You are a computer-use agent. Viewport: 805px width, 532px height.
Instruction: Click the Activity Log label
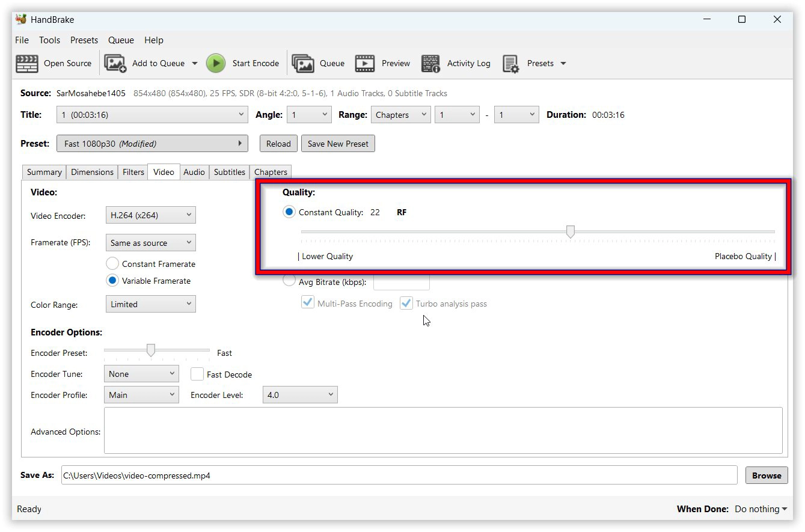coord(468,63)
